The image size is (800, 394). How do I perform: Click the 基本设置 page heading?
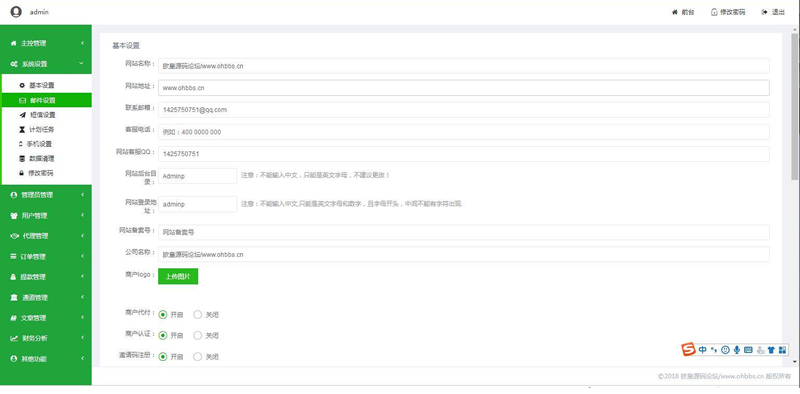pyautogui.click(x=126, y=45)
